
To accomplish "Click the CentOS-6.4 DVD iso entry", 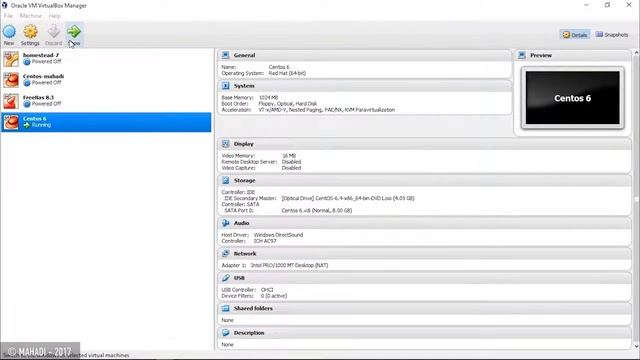I will 348,198.
